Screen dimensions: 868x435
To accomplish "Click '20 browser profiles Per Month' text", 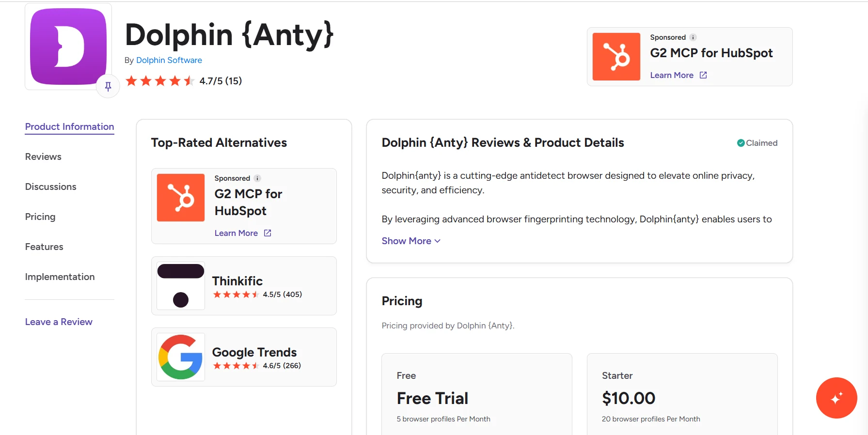I will click(651, 419).
